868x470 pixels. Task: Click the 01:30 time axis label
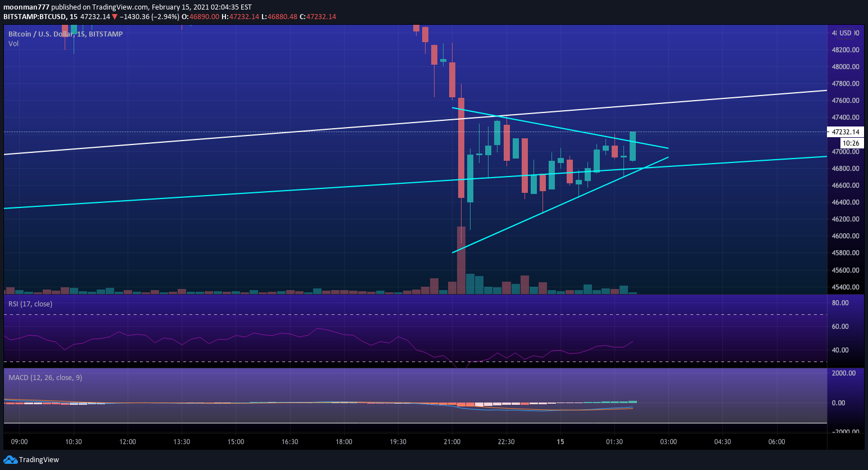(614, 441)
